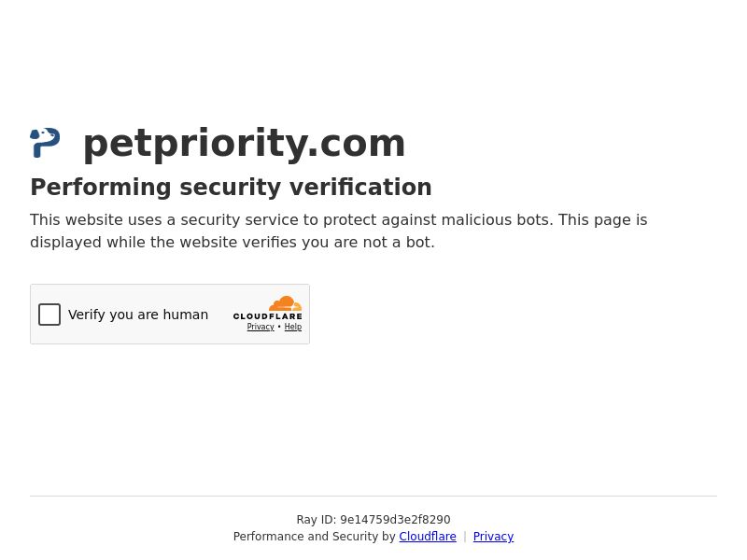
Task: Click the petpriority.com heading text
Action: pos(244,143)
